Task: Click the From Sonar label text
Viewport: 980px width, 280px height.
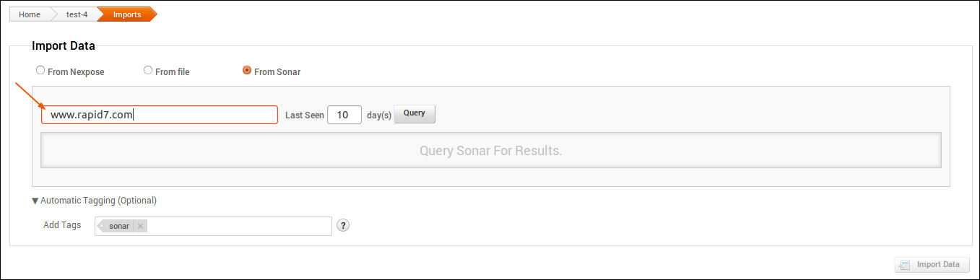Action: click(x=277, y=72)
